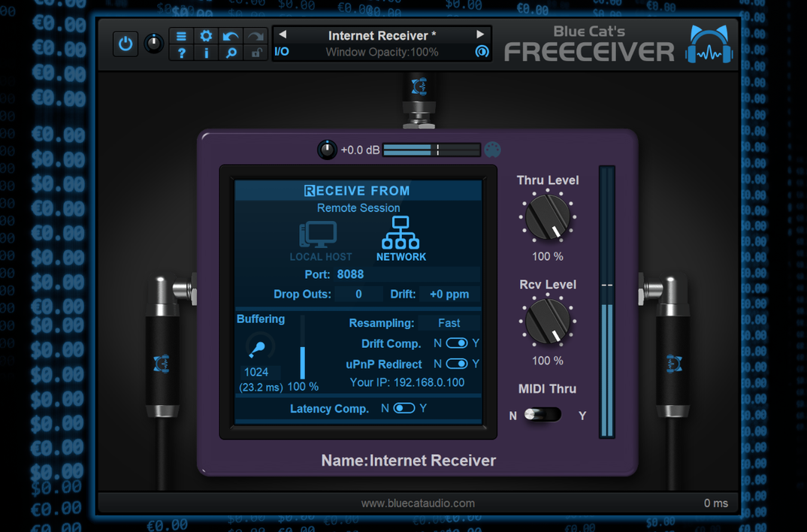Click the 0 ms latency readout

click(x=716, y=503)
